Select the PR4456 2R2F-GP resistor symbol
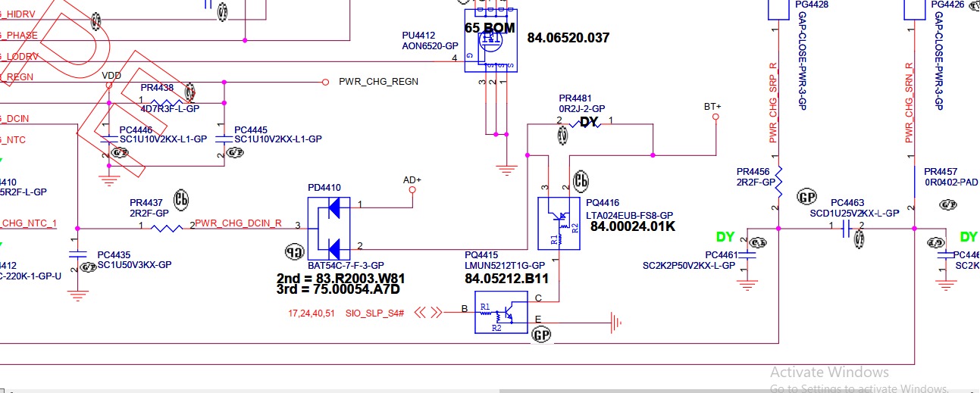The width and height of the screenshot is (980, 393). pyautogui.click(x=778, y=181)
